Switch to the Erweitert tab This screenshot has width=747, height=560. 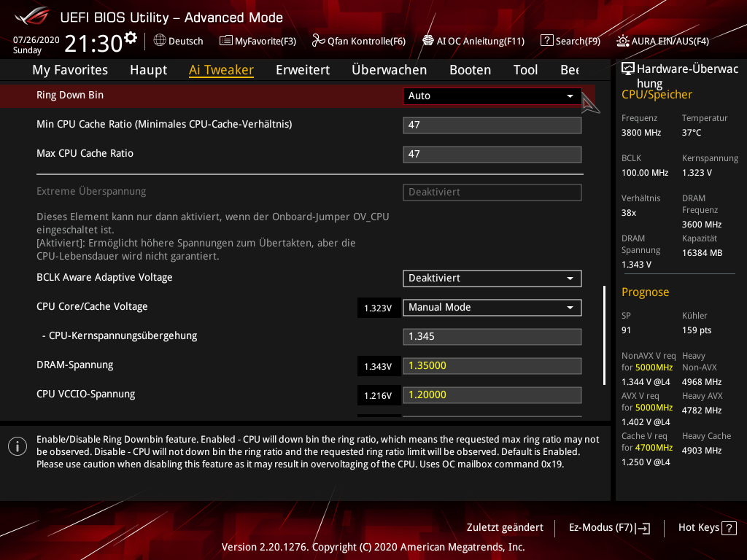tap(303, 70)
